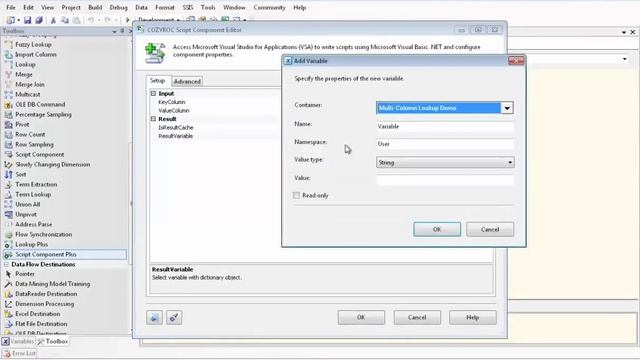Select the Merge toolbox item
Image resolution: width=640 pixels, height=360 pixels.
24,74
